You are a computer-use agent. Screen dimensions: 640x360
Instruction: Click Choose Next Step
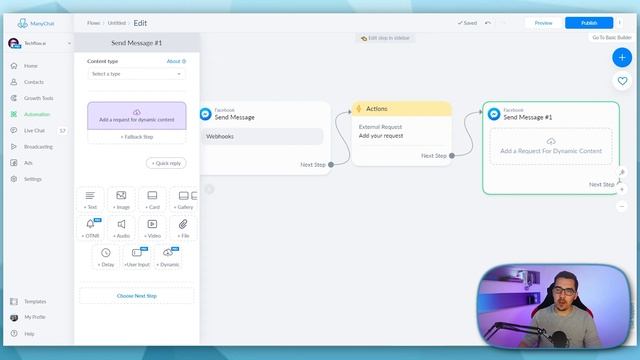click(137, 296)
